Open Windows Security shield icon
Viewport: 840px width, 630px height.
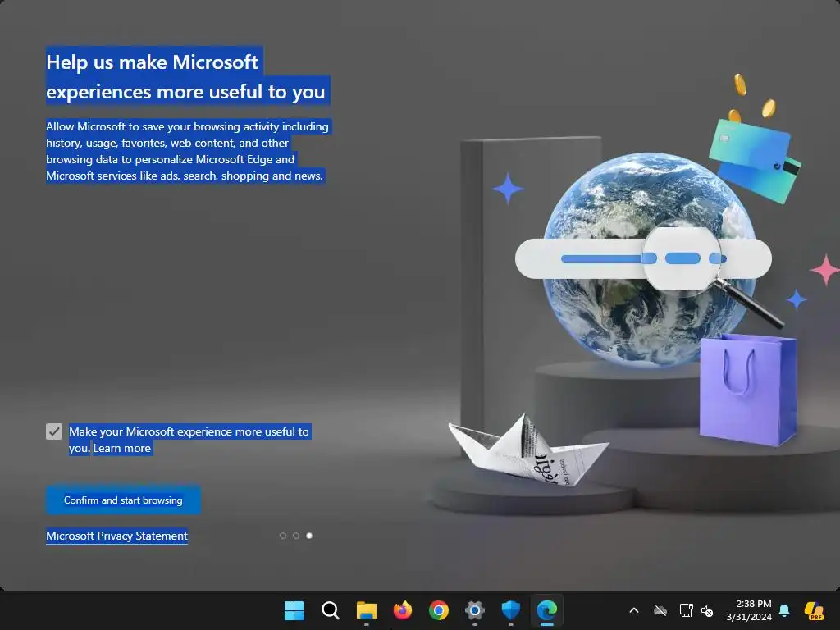(510, 610)
